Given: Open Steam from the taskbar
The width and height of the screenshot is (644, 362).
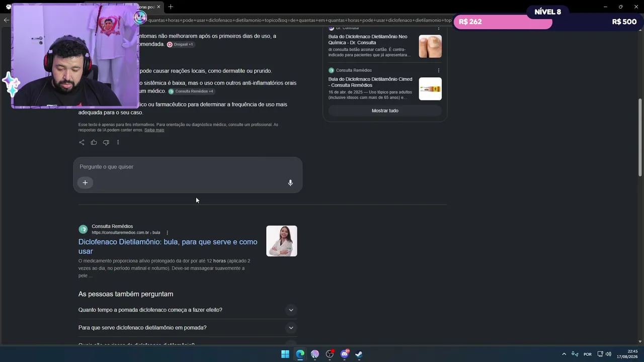Looking at the screenshot, I should (359, 354).
